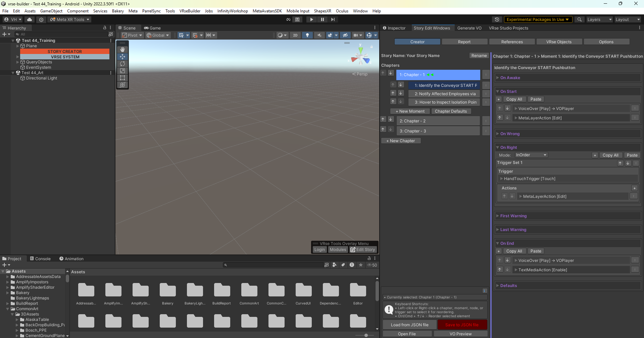This screenshot has width=644, height=338.
Task: Select the Move tool in Scene
Action: point(122,57)
